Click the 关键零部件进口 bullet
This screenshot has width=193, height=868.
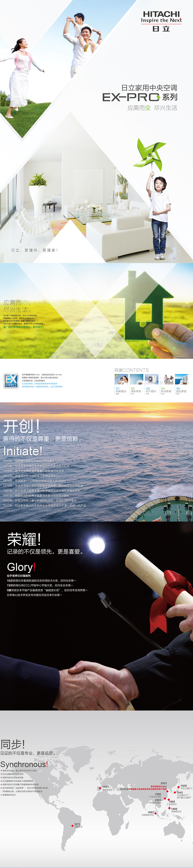8,795
